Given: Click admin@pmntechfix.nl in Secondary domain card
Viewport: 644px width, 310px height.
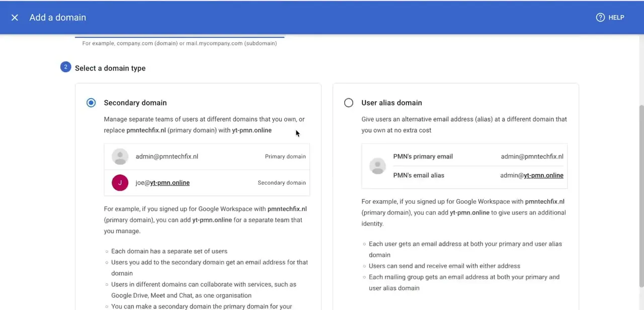Looking at the screenshot, I should (167, 157).
